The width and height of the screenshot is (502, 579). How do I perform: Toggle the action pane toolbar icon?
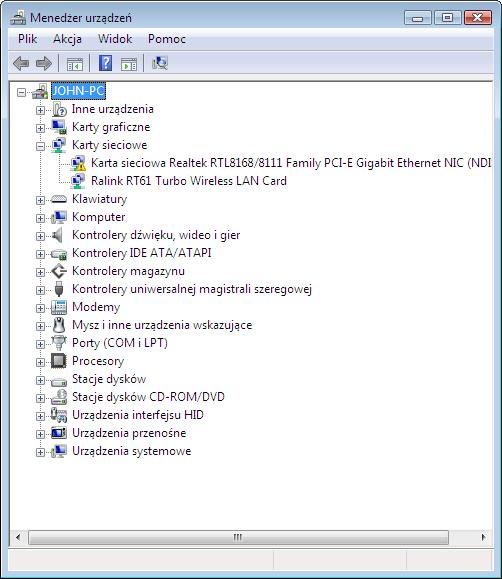129,64
